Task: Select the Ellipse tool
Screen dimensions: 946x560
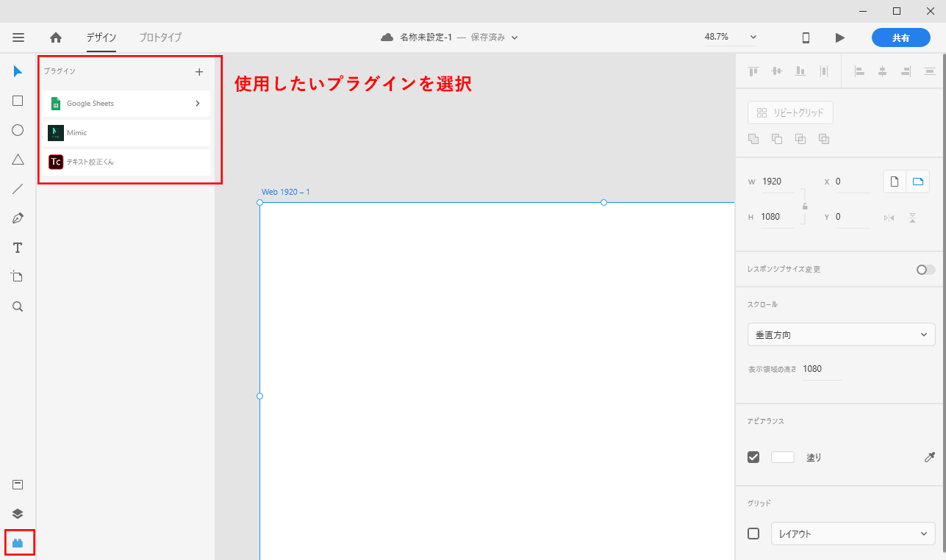Action: point(18,130)
